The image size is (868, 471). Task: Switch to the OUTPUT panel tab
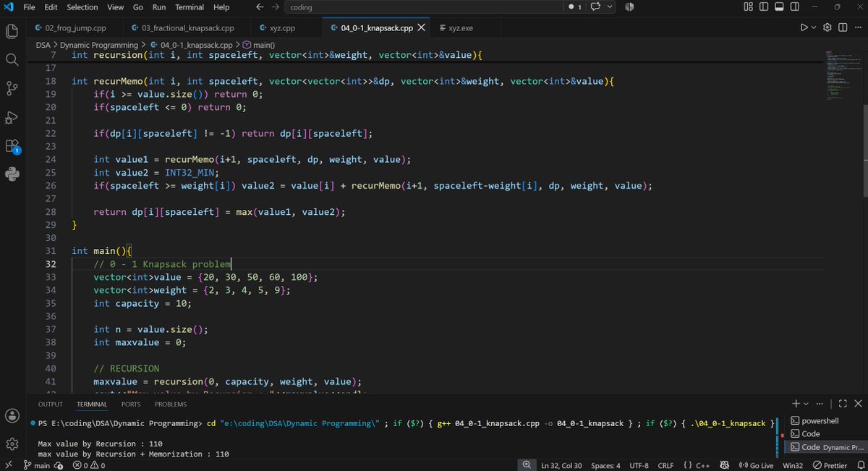click(x=51, y=404)
